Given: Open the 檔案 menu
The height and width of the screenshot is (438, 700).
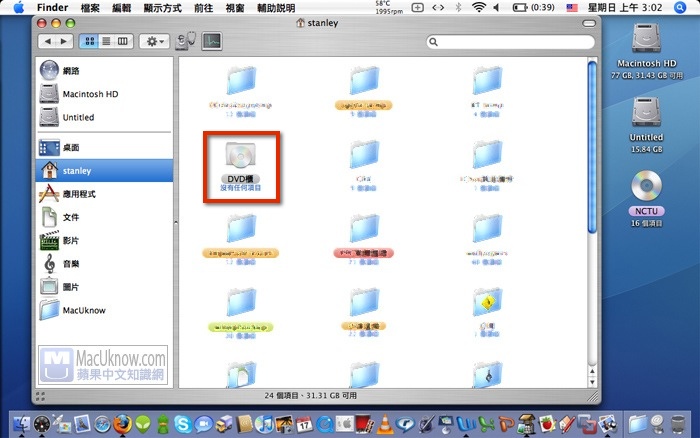Looking at the screenshot, I should pos(90,8).
